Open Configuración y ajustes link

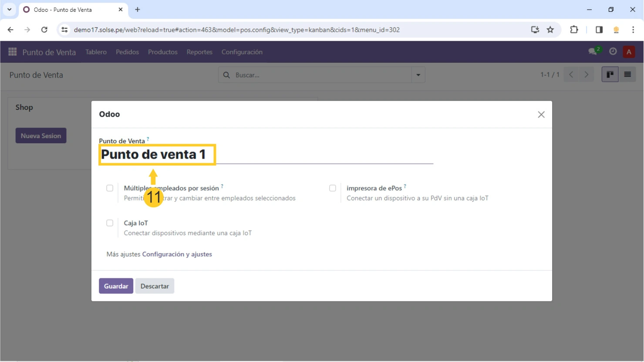pyautogui.click(x=177, y=254)
